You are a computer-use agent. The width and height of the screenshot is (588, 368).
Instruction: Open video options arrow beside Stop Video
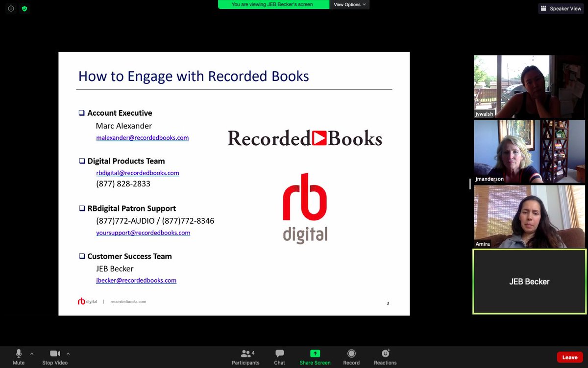coord(68,353)
